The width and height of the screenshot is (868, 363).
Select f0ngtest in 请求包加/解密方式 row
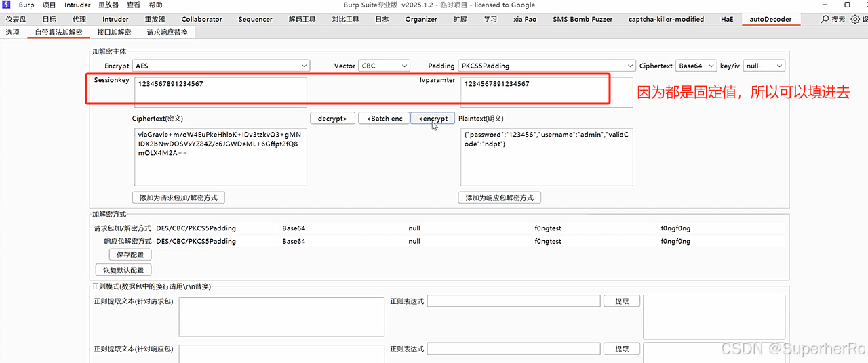[548, 228]
